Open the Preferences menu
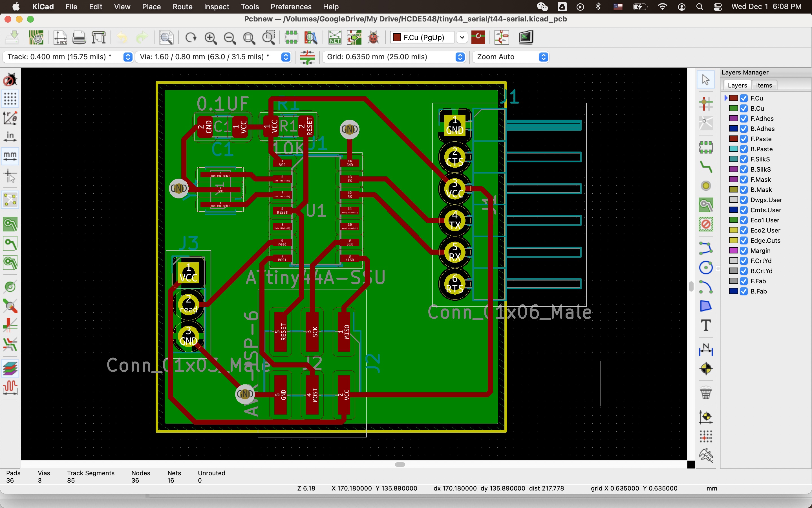This screenshot has height=508, width=812. pos(291,7)
